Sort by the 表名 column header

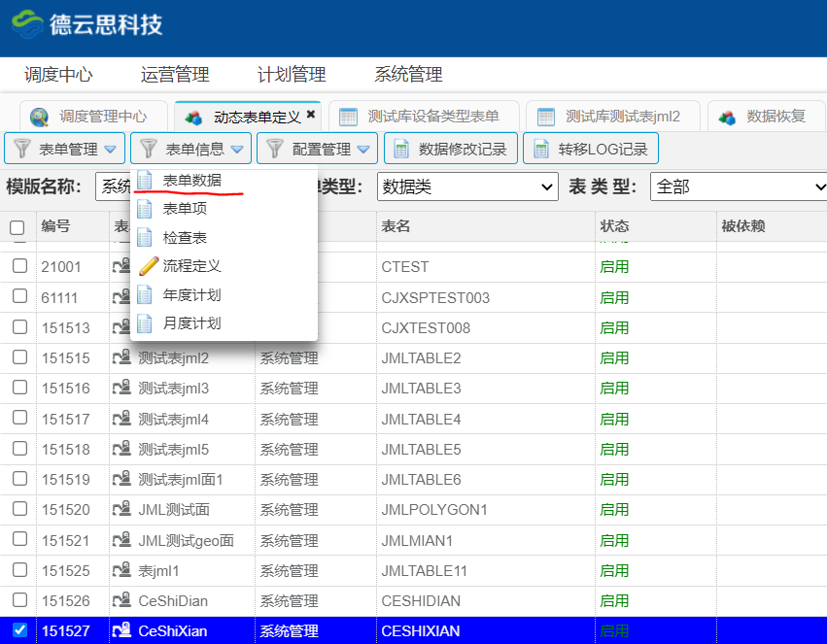point(396,226)
